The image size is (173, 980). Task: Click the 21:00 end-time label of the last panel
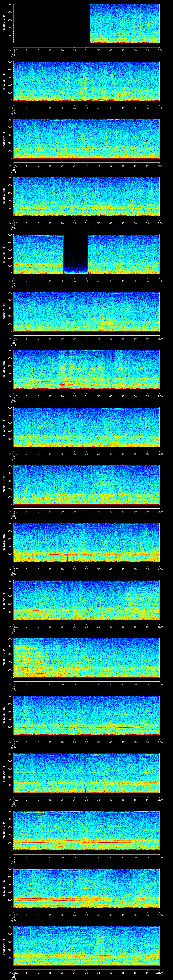coord(159,972)
